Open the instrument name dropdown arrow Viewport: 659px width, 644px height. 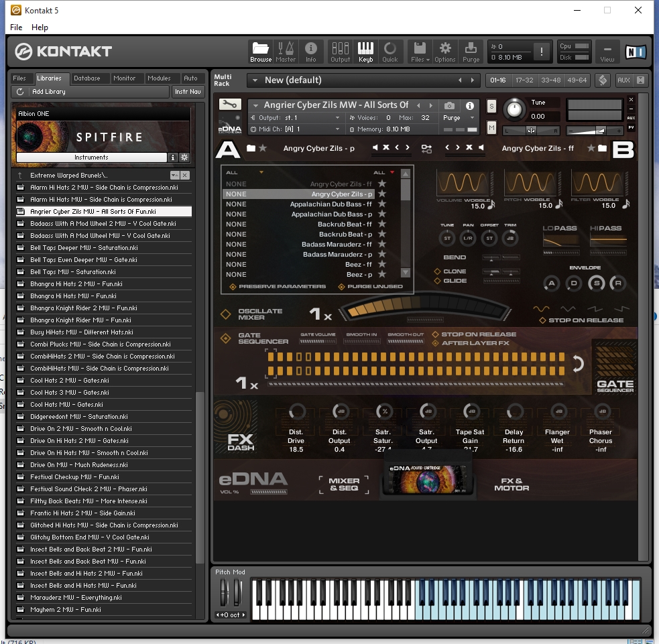[x=254, y=105]
